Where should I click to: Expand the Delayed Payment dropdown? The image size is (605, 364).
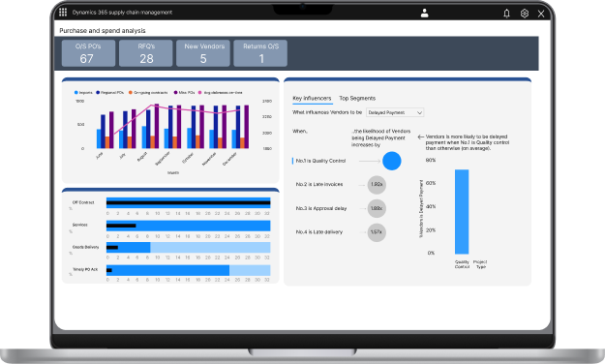[395, 112]
